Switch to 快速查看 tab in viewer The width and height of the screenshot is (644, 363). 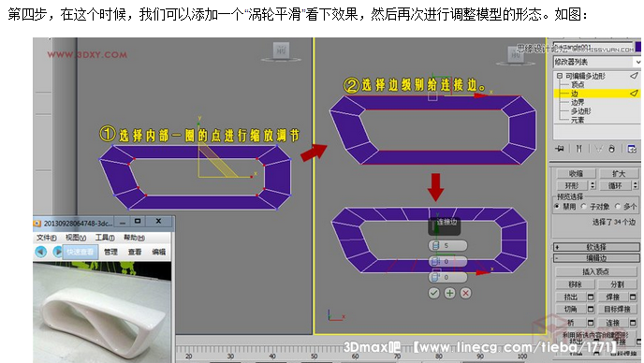point(80,252)
